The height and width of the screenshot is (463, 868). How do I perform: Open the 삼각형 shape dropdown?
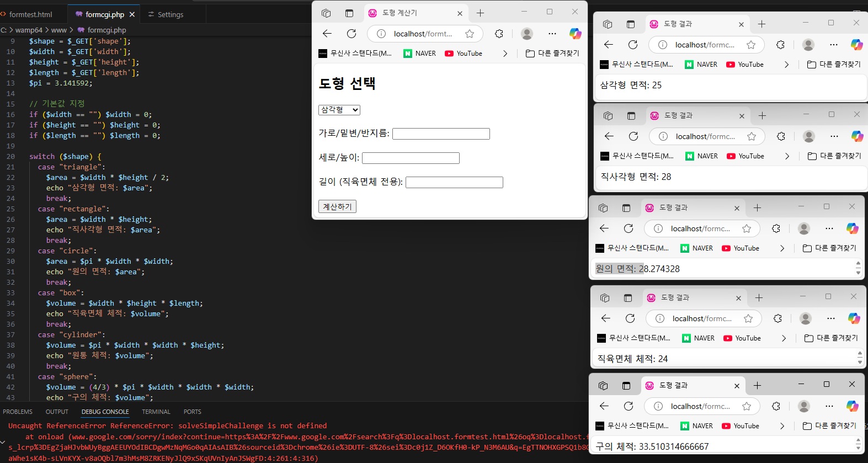[339, 110]
